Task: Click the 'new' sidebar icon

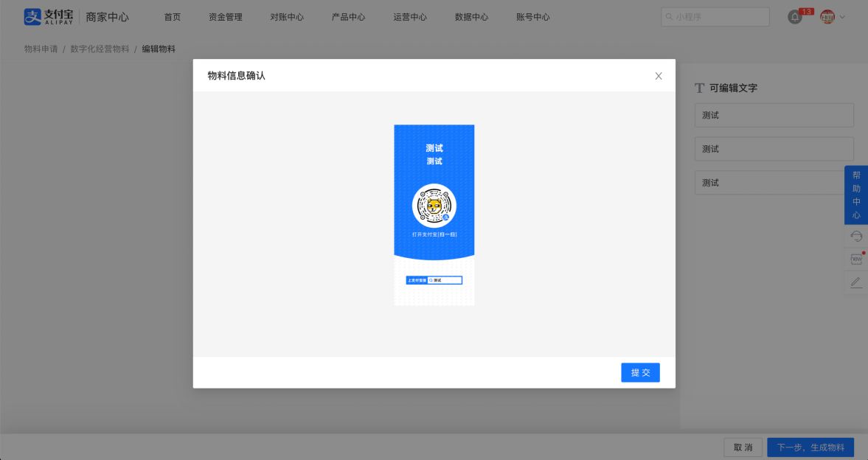Action: click(855, 259)
